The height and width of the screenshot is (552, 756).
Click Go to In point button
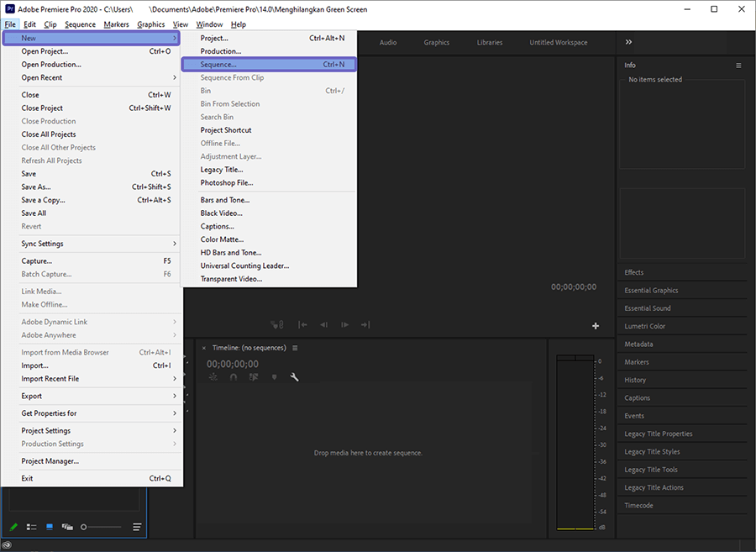pos(302,325)
